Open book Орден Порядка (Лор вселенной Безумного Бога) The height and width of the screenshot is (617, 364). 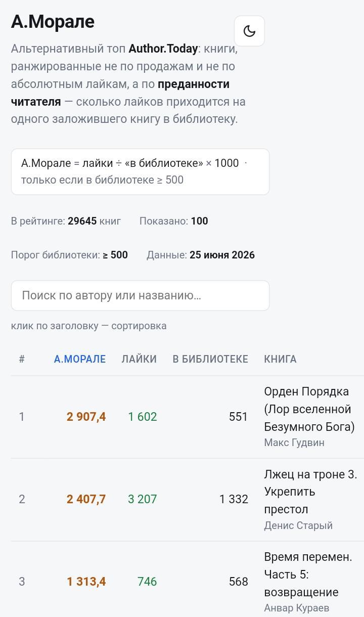point(309,409)
